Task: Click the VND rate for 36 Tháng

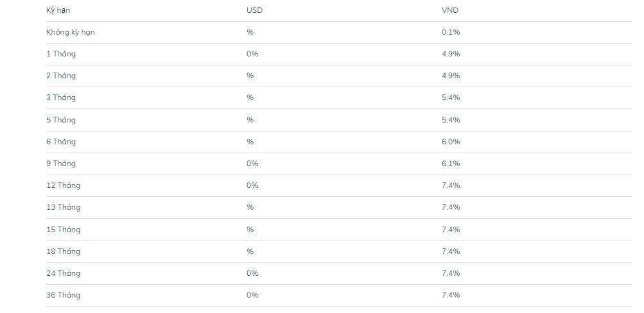Action: (451, 295)
